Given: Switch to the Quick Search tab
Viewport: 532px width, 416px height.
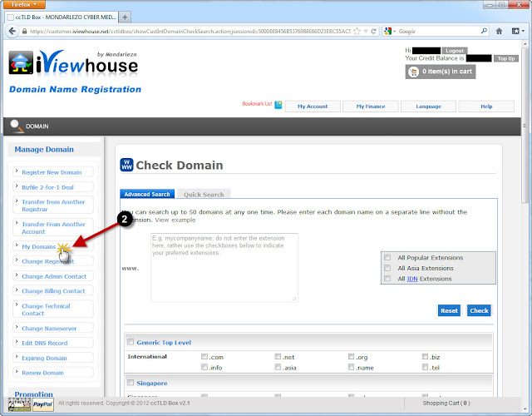Looking at the screenshot, I should point(204,194).
